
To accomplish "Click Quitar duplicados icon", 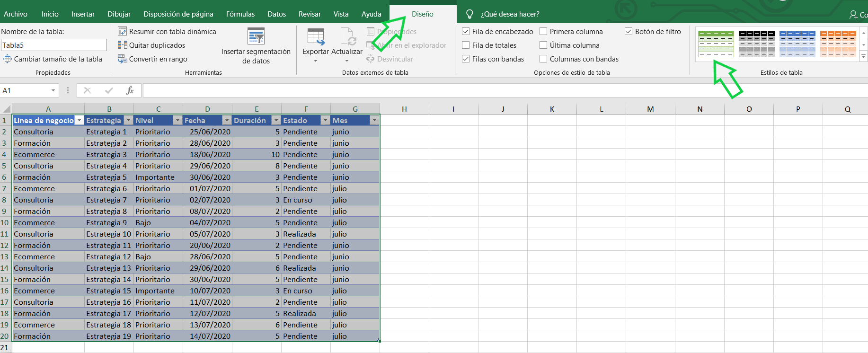I will pyautogui.click(x=122, y=45).
